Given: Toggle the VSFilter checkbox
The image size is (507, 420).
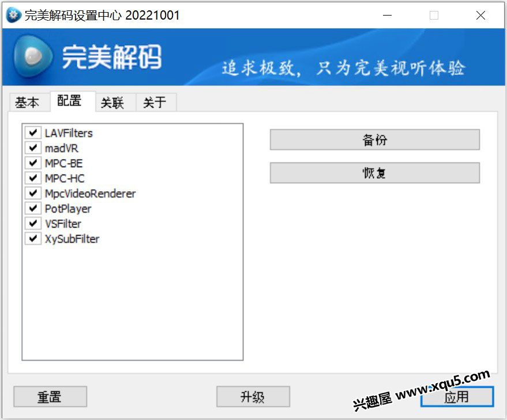Looking at the screenshot, I should (x=33, y=224).
